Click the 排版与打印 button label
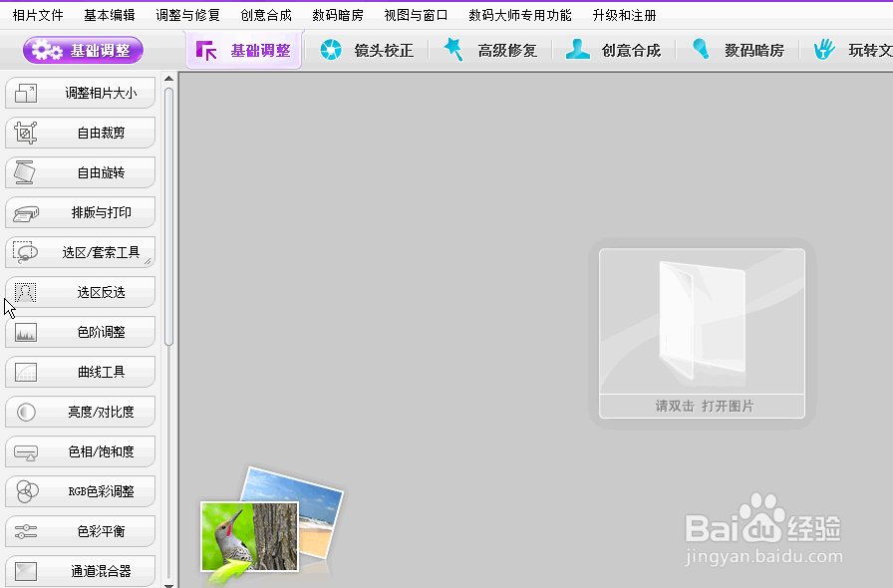The width and height of the screenshot is (893, 588). [101, 212]
